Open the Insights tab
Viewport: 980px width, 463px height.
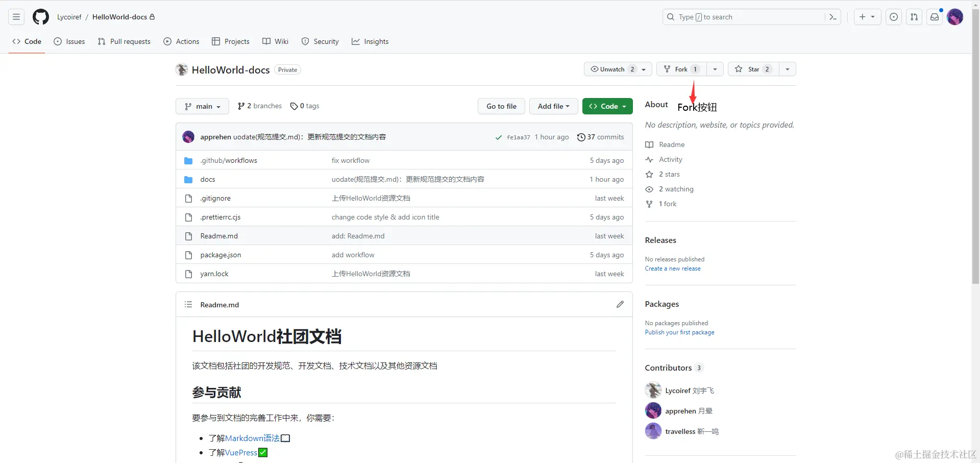370,41
